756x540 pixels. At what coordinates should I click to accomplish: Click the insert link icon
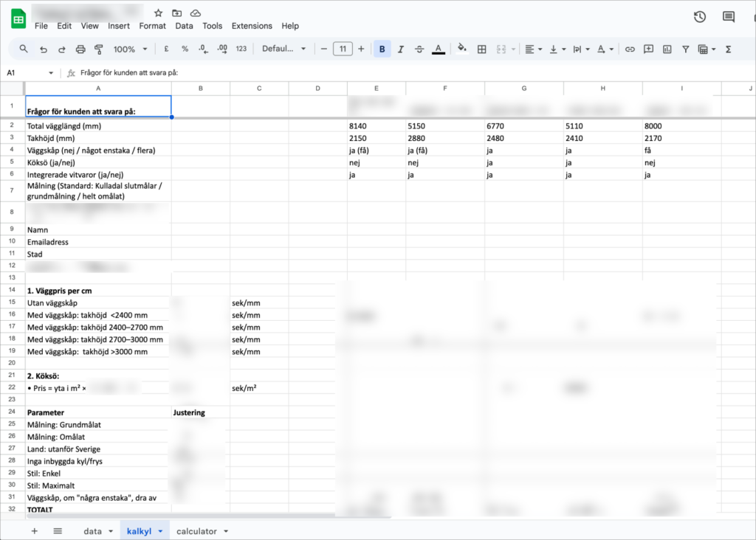coord(630,49)
